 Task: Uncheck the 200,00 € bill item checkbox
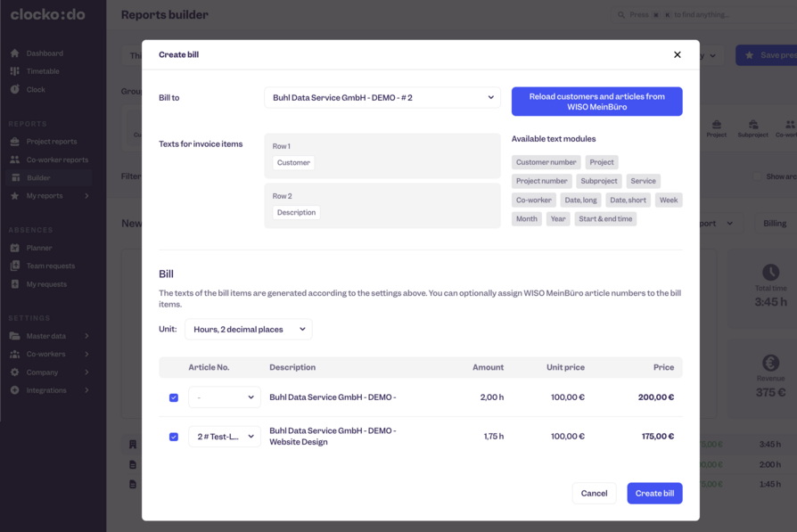[x=174, y=397]
